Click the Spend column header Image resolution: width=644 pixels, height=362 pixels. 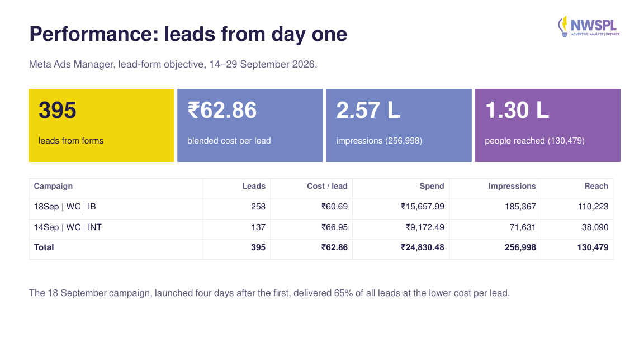pos(432,187)
